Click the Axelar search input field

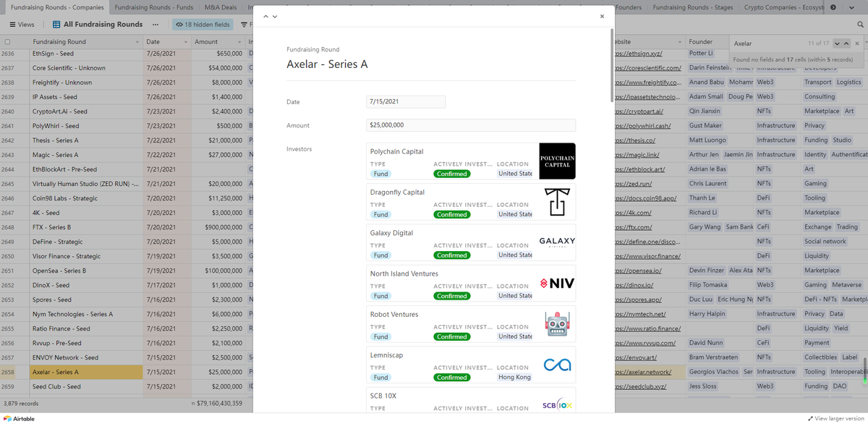(767, 43)
